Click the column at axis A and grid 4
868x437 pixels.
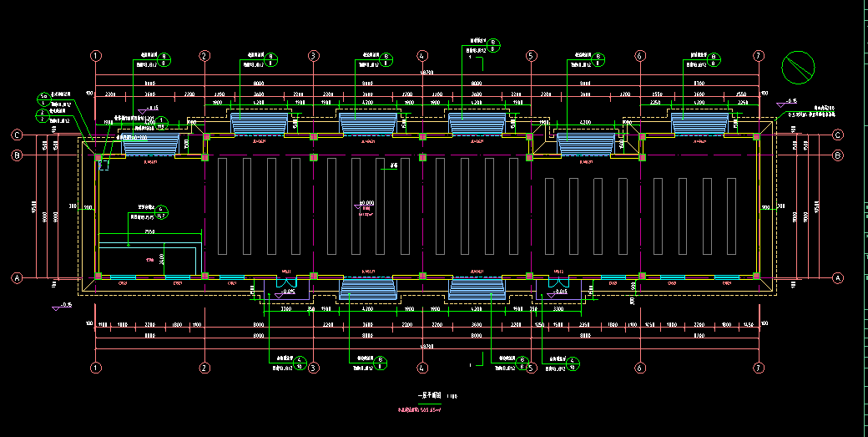coord(422,275)
